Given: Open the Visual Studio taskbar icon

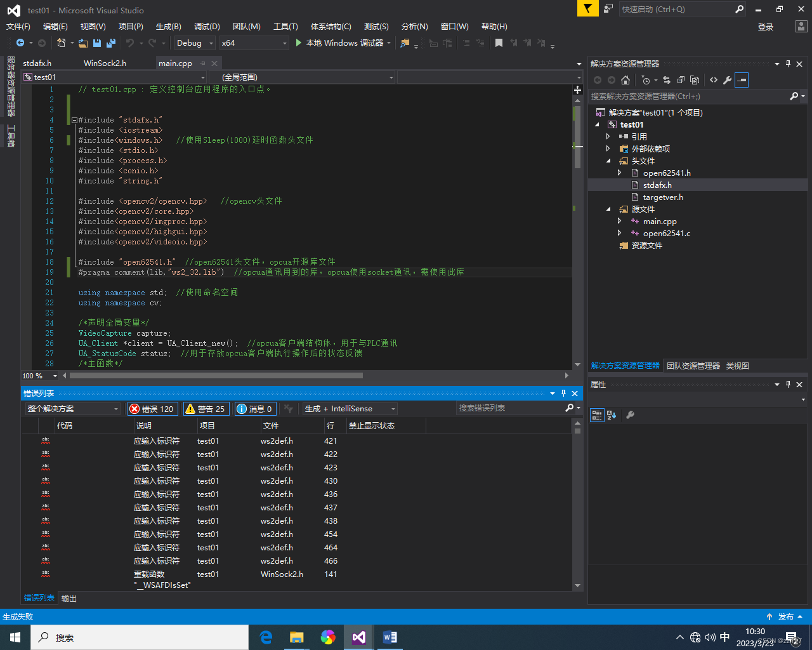Looking at the screenshot, I should 359,637.
